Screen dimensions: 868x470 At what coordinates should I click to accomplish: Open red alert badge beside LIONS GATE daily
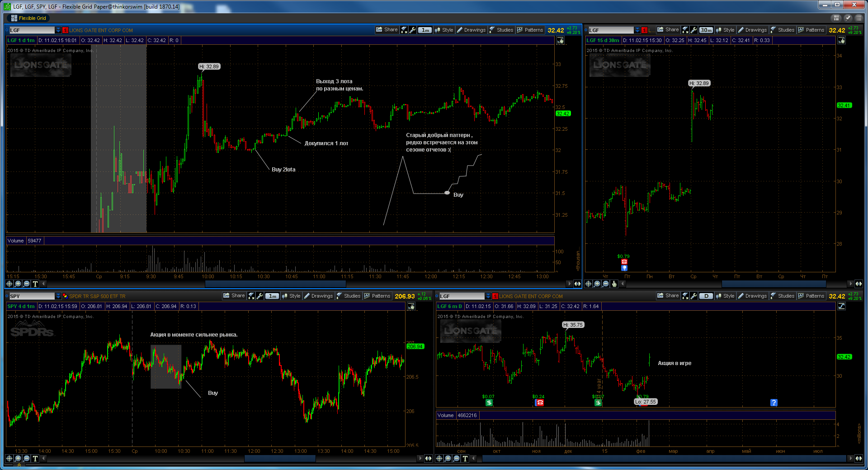pyautogui.click(x=495, y=296)
